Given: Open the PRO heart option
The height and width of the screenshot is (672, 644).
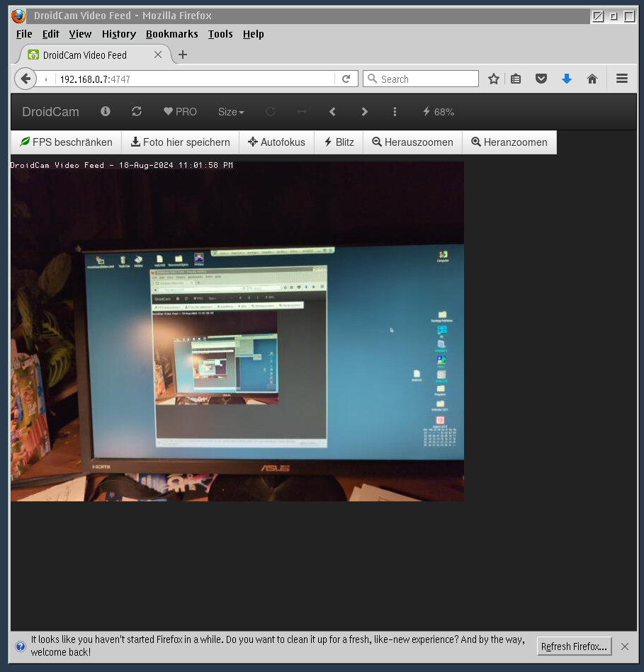Looking at the screenshot, I should point(180,112).
